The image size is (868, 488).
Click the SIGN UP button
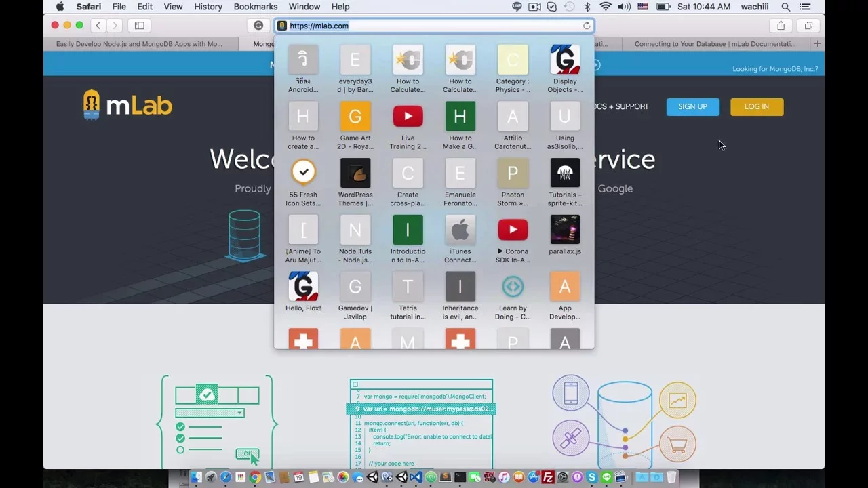click(x=692, y=106)
